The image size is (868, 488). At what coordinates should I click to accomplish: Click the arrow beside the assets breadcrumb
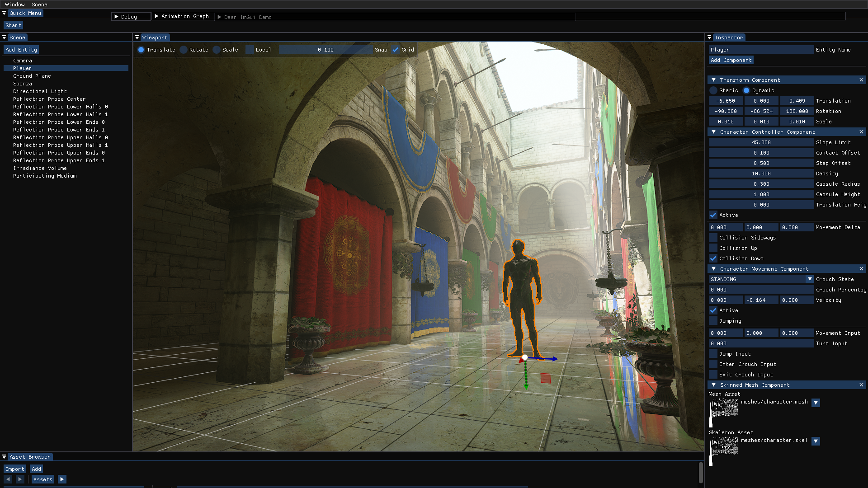62,479
